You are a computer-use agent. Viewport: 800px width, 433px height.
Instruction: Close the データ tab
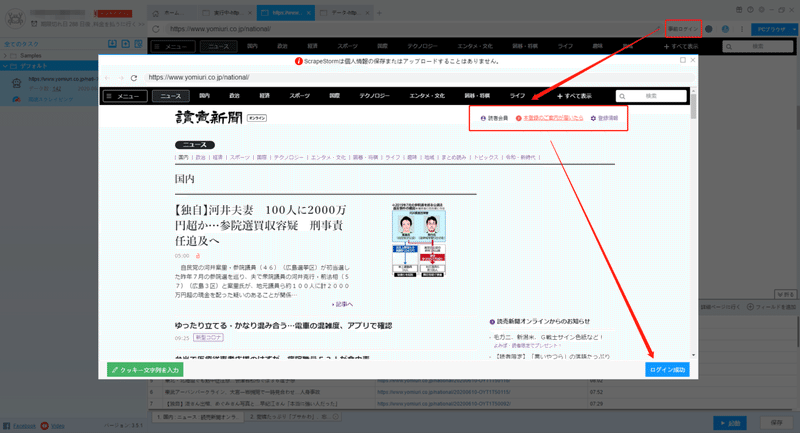[x=367, y=13]
